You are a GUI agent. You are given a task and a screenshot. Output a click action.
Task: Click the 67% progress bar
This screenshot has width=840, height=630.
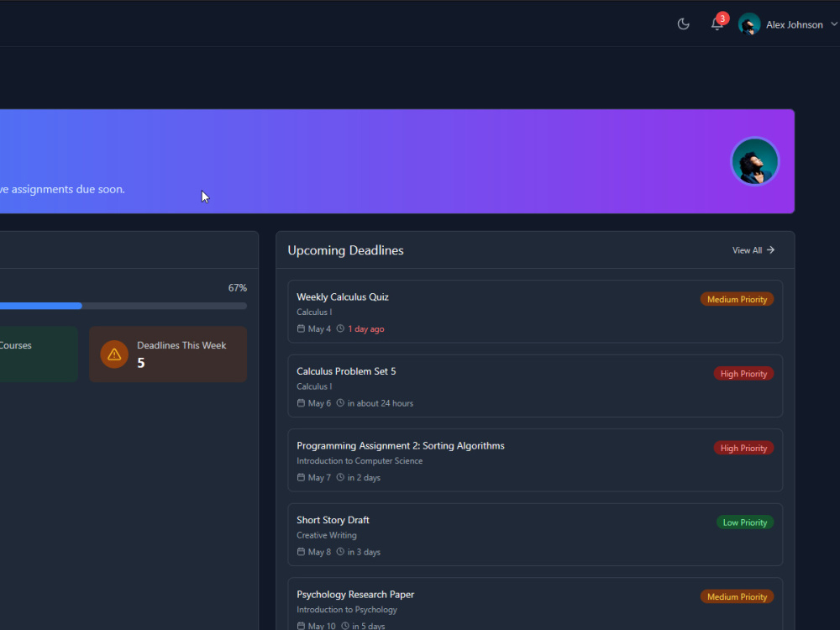pyautogui.click(x=123, y=306)
